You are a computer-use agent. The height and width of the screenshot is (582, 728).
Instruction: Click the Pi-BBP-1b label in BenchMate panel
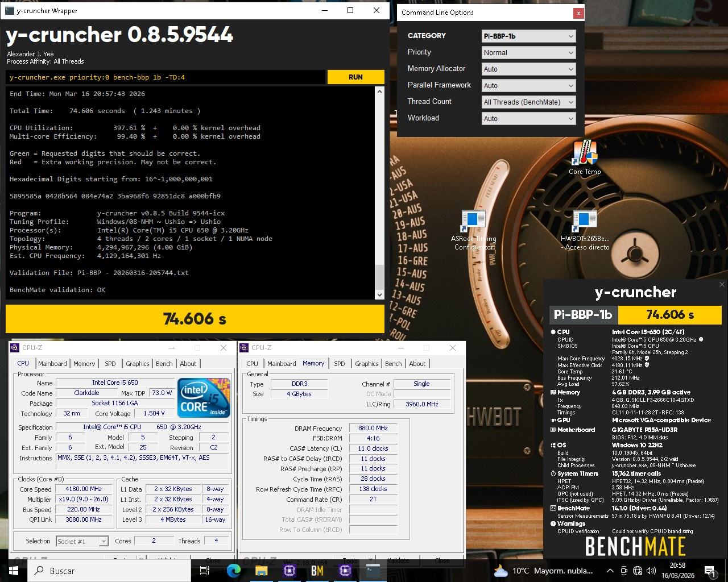583,314
